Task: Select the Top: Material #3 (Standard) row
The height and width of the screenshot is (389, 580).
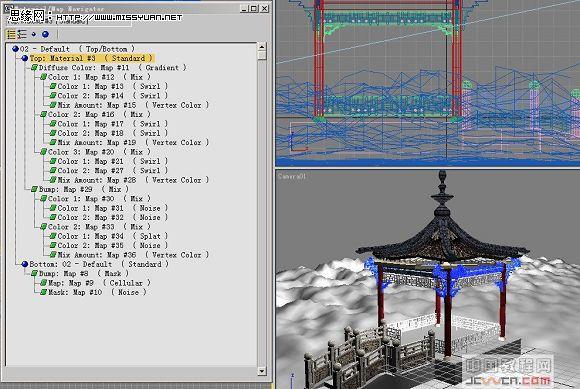Action: click(91, 58)
